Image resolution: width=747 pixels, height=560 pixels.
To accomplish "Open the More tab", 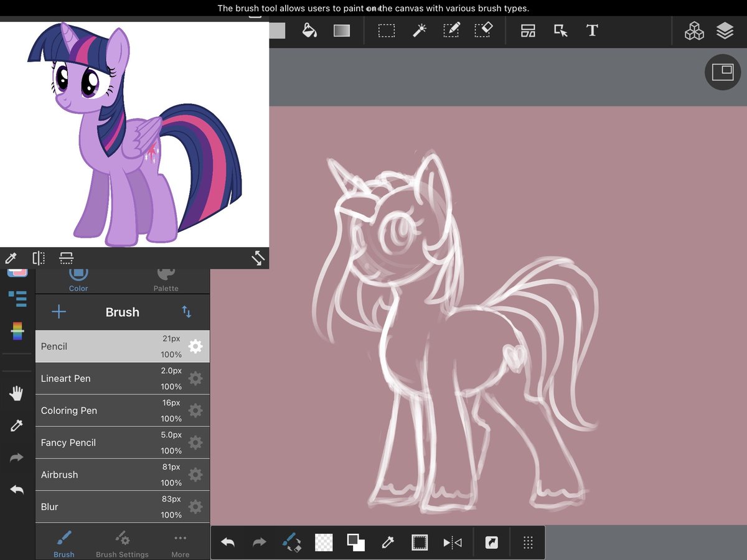I will coord(181,543).
